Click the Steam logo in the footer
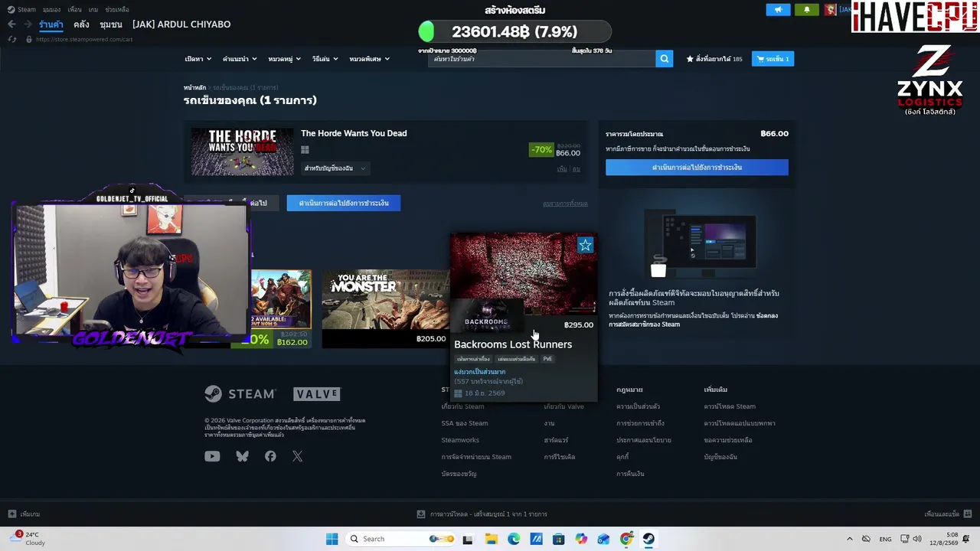Screen dimensions: 980x551 [x=240, y=394]
